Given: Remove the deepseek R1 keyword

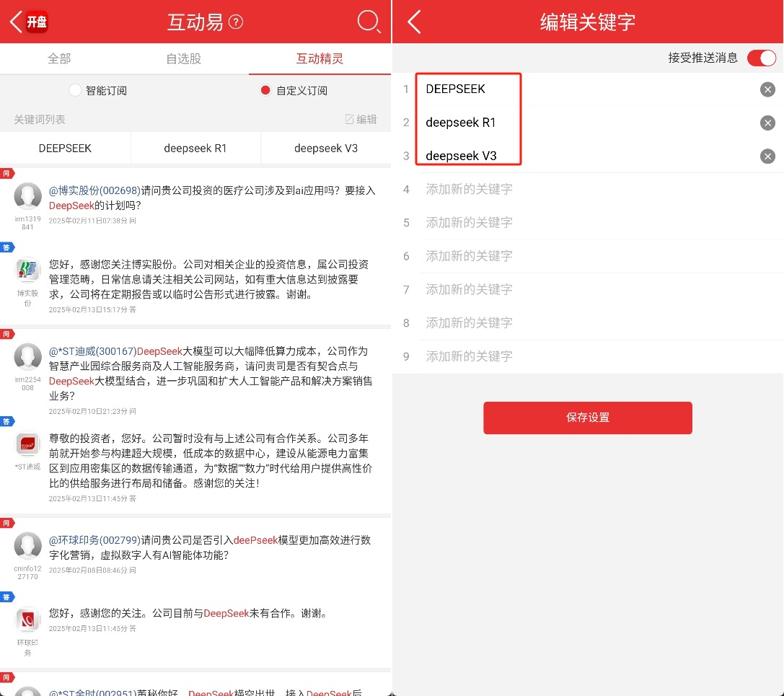Looking at the screenshot, I should (x=767, y=123).
